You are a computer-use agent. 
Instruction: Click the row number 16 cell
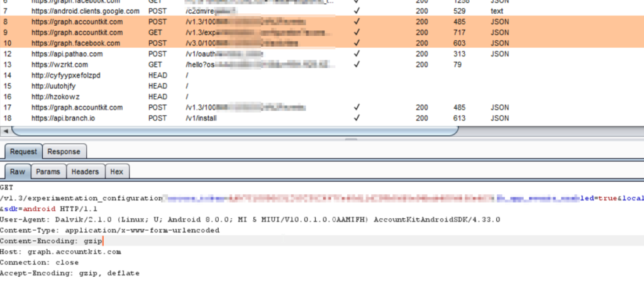point(7,97)
